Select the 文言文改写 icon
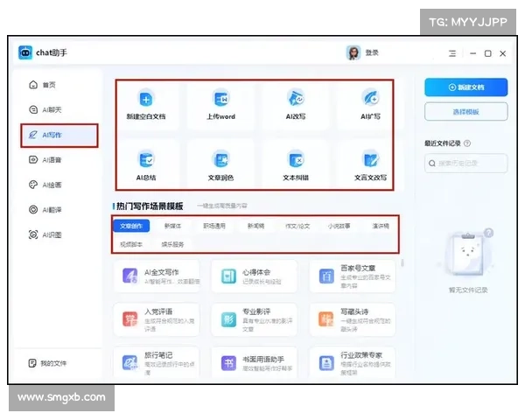525x420 pixels. point(371,160)
